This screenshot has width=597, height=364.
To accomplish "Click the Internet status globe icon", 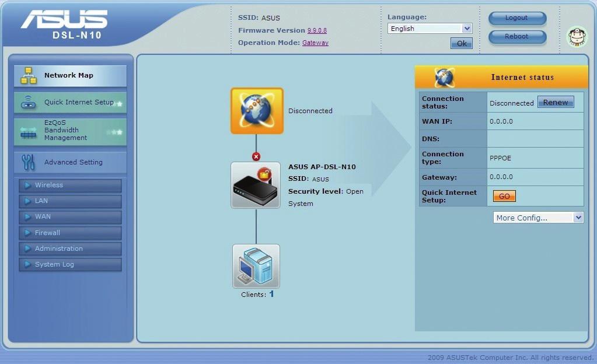I will click(444, 78).
